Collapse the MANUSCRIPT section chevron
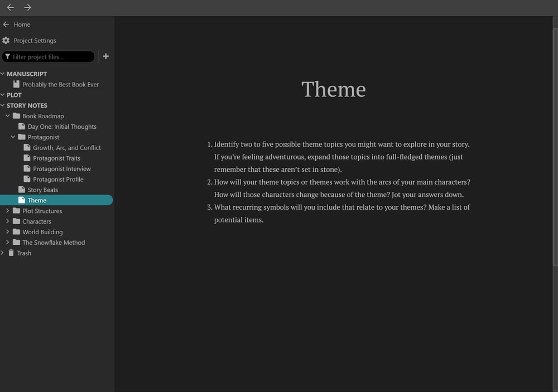 [2, 74]
